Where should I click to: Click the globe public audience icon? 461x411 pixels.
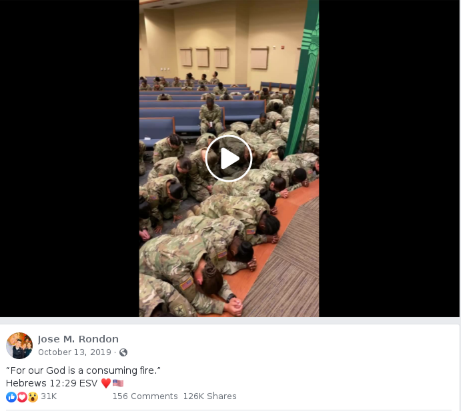click(x=123, y=352)
